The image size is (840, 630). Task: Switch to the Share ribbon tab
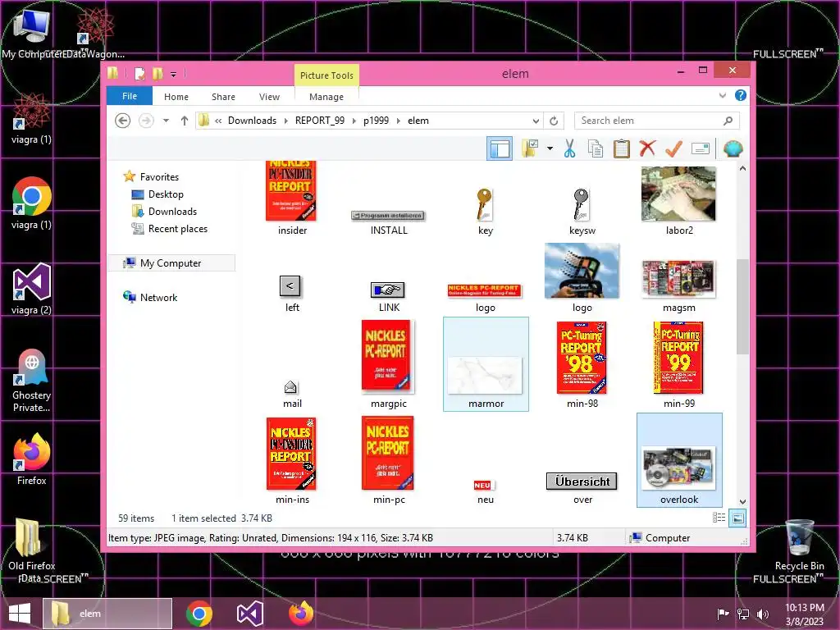pyautogui.click(x=223, y=97)
